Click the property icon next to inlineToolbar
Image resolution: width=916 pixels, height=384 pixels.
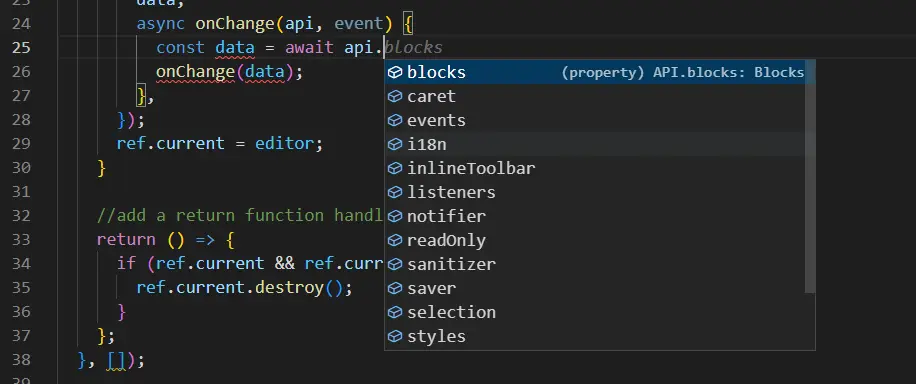[395, 168]
